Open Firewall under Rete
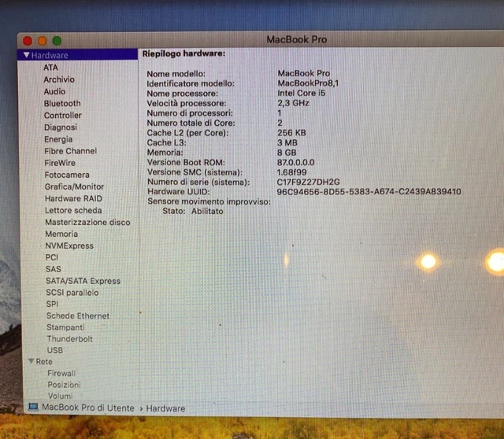This screenshot has width=504, height=439. pyautogui.click(x=61, y=373)
